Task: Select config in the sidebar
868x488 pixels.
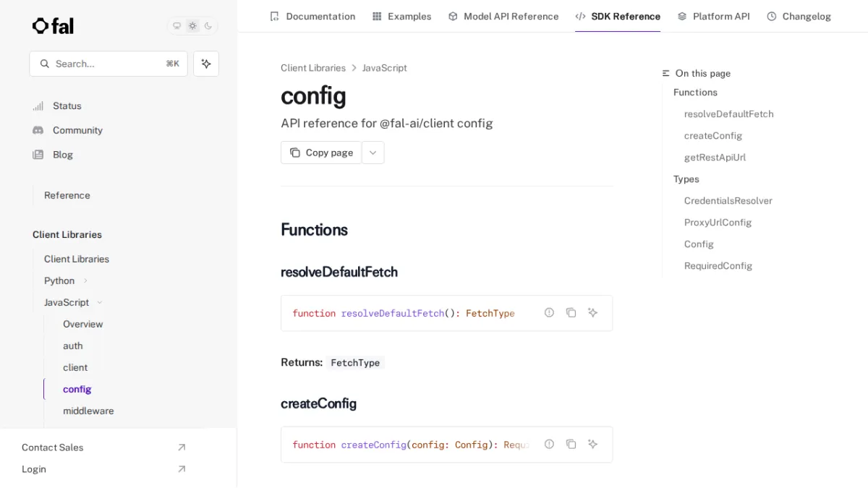Action: pyautogui.click(x=77, y=389)
